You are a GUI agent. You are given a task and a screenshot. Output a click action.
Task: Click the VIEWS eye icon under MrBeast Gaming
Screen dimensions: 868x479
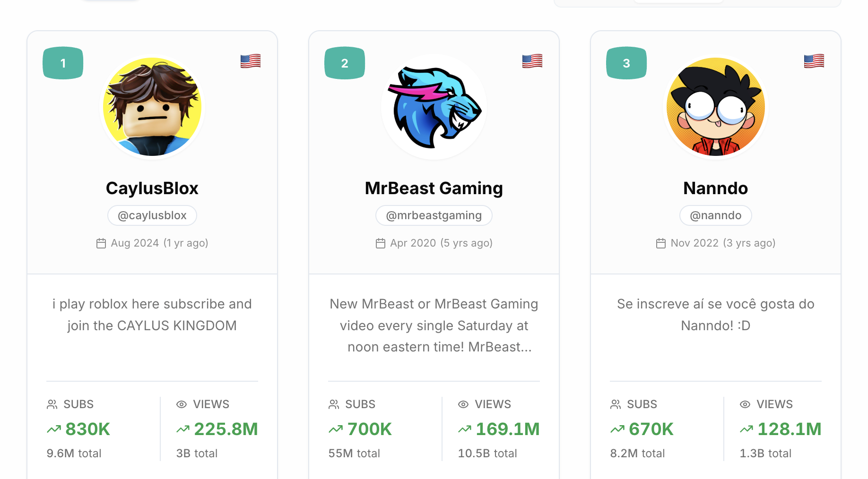[463, 404]
